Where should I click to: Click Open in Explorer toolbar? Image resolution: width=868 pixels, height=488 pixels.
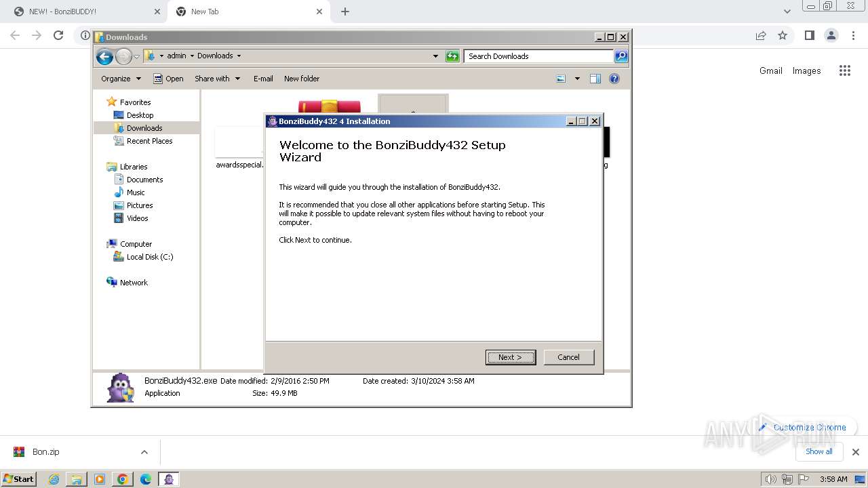tap(168, 79)
